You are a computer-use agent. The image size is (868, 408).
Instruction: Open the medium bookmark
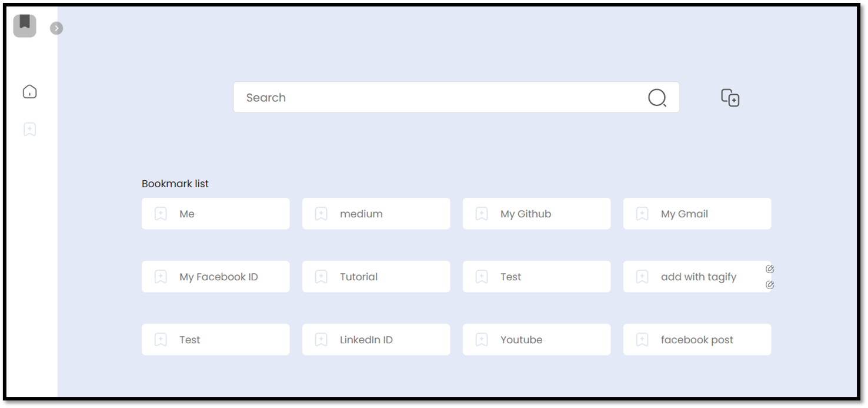pyautogui.click(x=376, y=214)
